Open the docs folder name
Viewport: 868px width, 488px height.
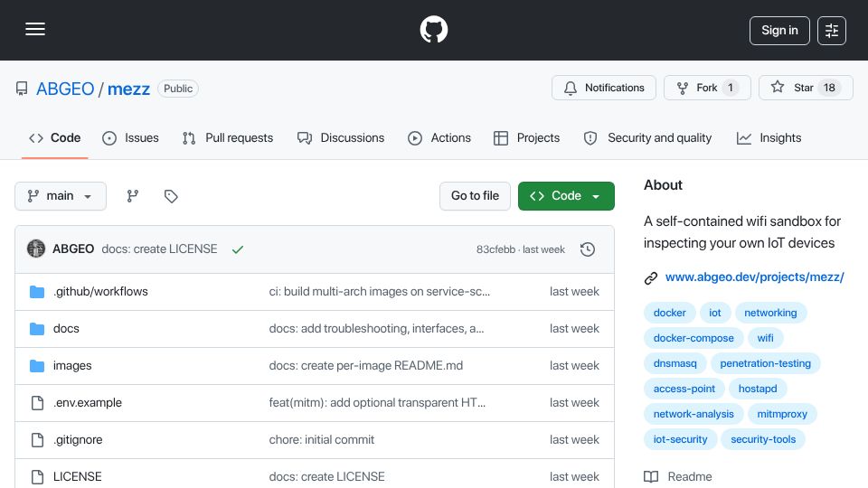66,329
